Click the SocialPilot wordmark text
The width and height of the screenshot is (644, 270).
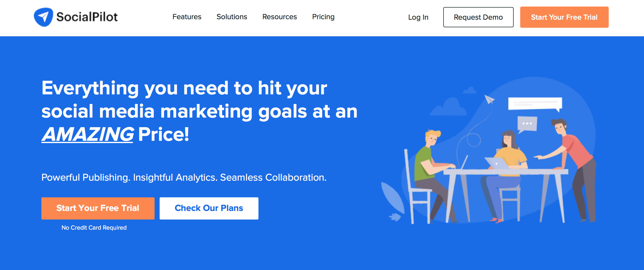coord(87,17)
